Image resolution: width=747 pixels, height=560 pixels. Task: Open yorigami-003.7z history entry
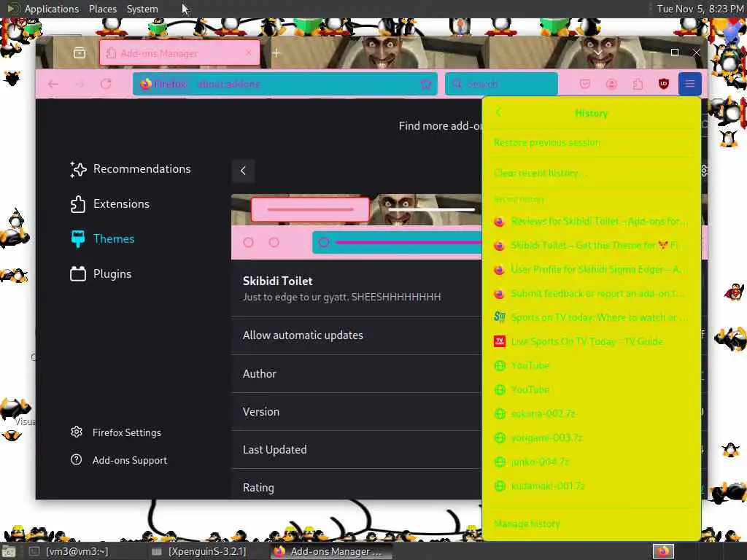click(x=591, y=437)
